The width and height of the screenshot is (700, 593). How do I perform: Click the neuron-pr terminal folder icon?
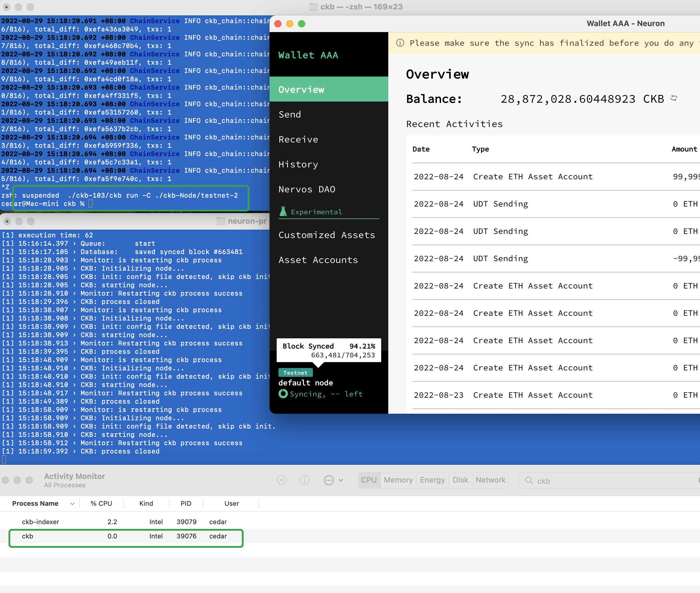221,221
